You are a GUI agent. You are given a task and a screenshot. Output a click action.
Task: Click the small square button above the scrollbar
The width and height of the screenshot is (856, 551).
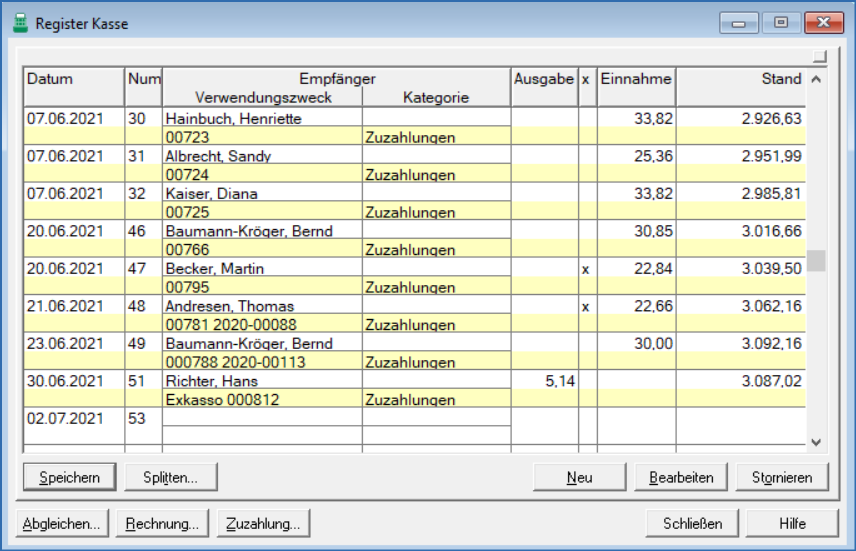point(819,56)
